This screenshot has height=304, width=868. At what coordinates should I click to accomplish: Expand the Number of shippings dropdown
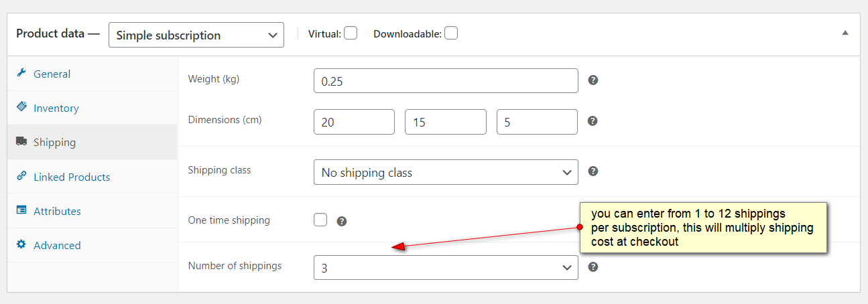point(446,267)
